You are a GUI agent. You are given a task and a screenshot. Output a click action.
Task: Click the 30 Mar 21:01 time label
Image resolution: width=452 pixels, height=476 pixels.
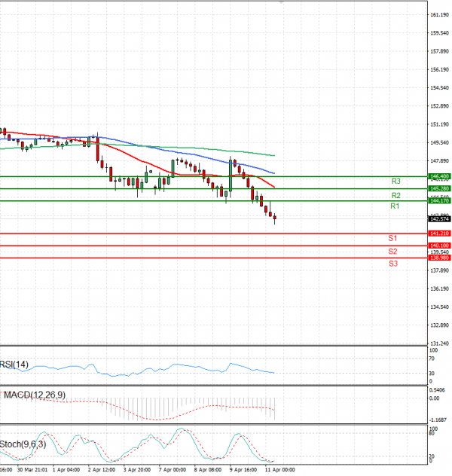coord(32,470)
